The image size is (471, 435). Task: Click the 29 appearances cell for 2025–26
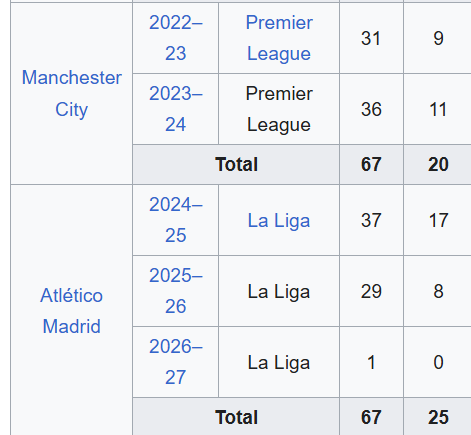pos(371,291)
